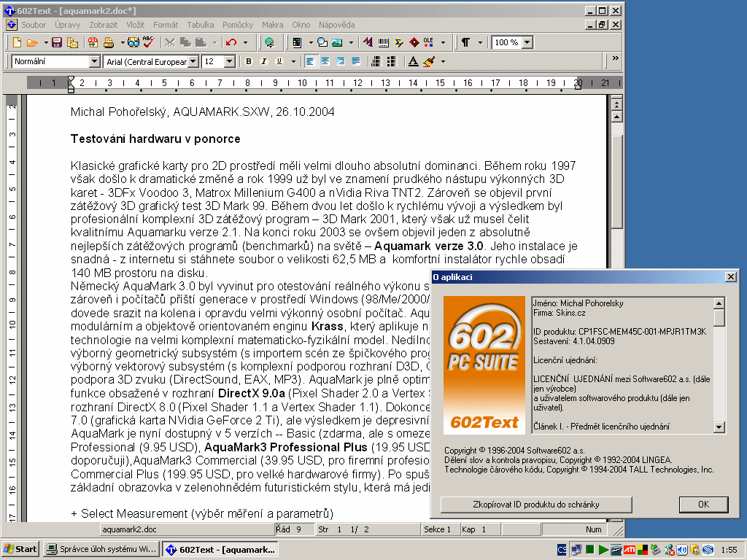Toggle Bold formatting
The image size is (747, 560).
click(248, 61)
